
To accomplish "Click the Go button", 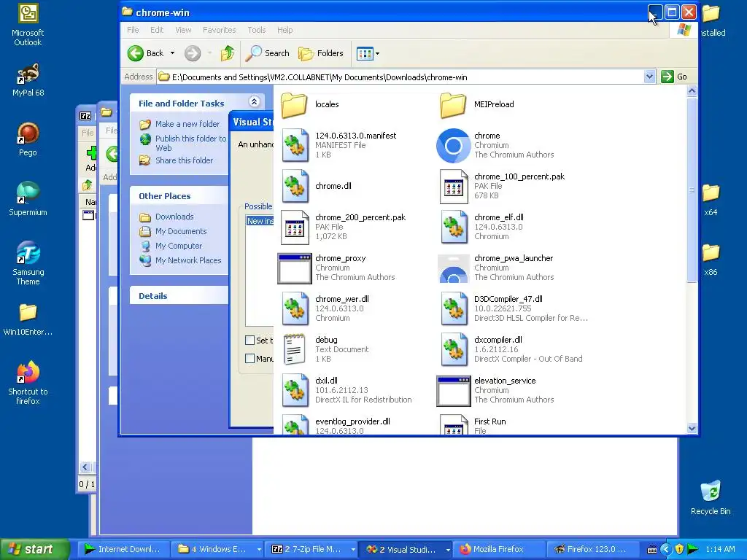I will (674, 77).
